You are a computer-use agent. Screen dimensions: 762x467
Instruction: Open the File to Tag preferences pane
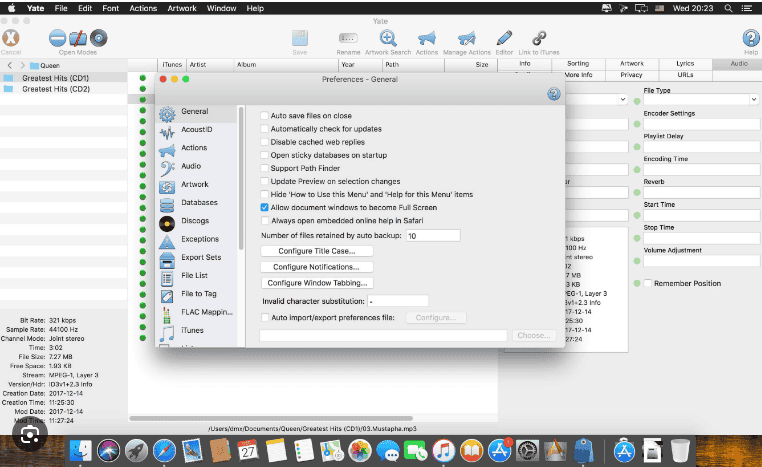(x=197, y=294)
